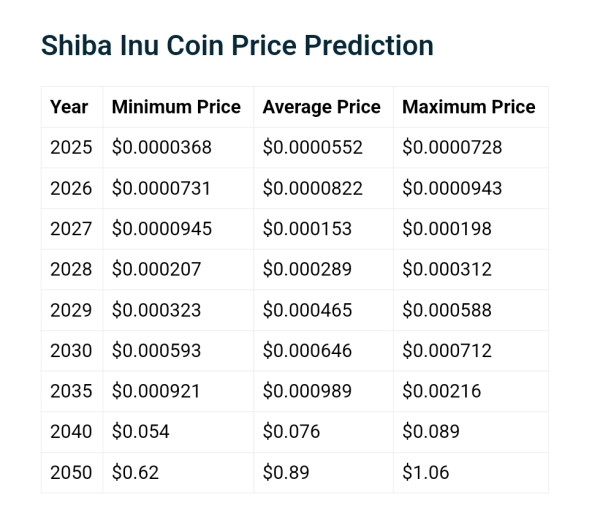
Task: Click the 2050 maximum price $1.06
Action: click(425, 472)
